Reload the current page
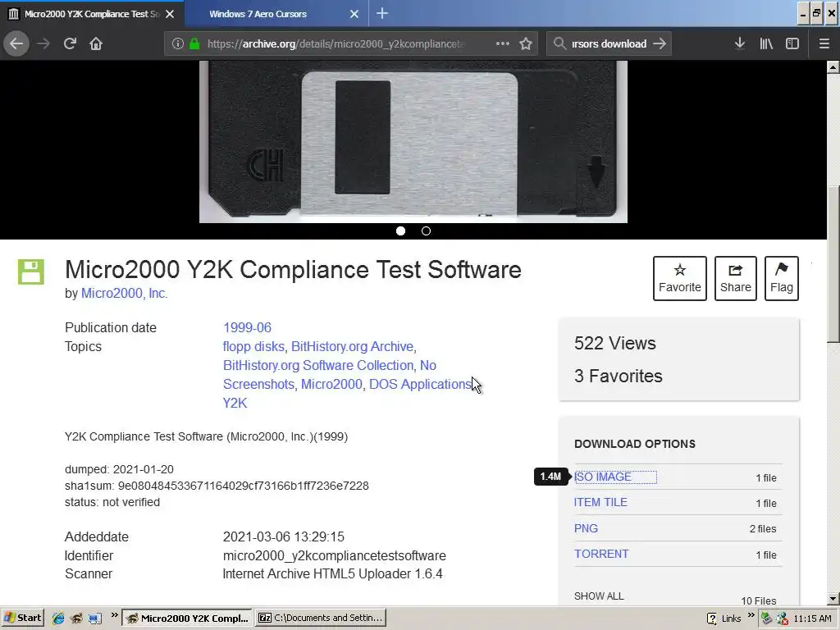The image size is (840, 630). 70,44
